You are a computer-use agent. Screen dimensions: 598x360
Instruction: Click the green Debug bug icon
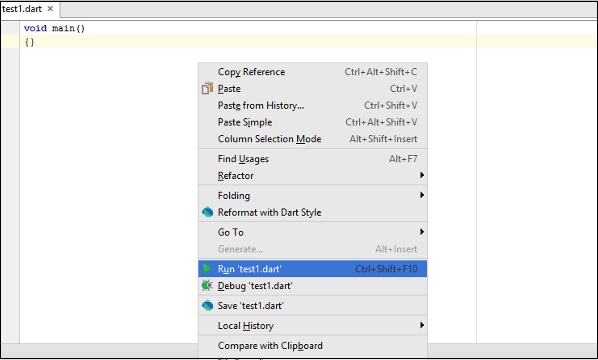coord(207,285)
